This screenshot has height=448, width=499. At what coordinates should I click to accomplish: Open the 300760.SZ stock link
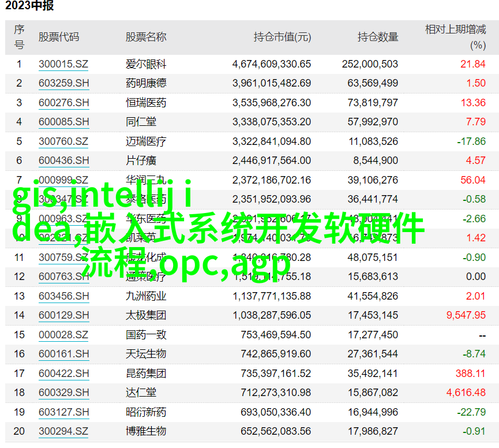[x=63, y=141]
